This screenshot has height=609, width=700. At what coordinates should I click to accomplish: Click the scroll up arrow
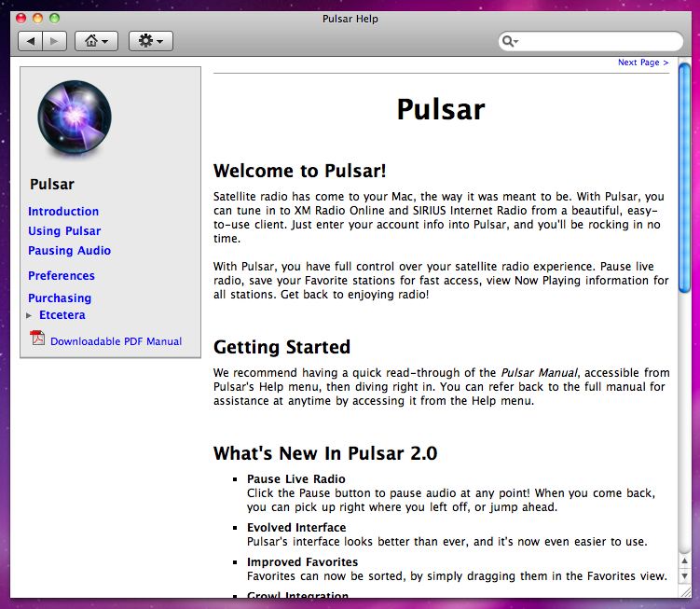coord(684,561)
